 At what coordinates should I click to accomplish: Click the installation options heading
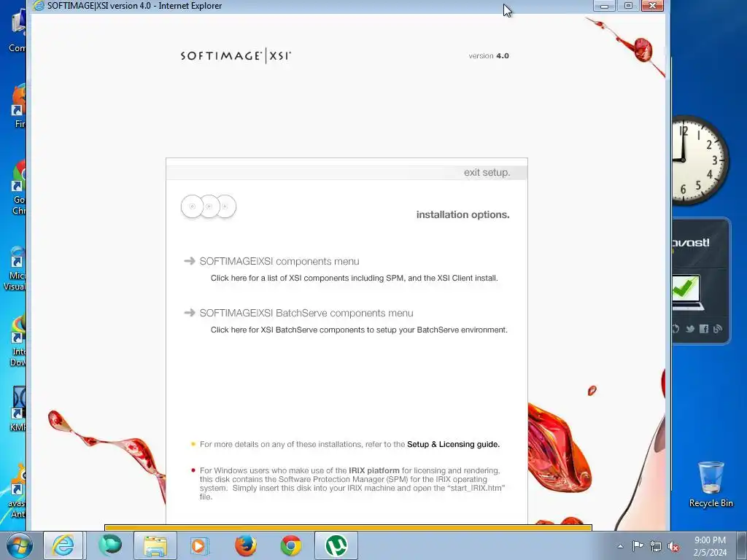coord(463,215)
